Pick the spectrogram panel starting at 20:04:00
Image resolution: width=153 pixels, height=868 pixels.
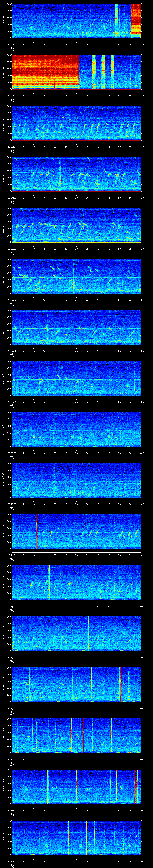pyautogui.click(x=77, y=174)
